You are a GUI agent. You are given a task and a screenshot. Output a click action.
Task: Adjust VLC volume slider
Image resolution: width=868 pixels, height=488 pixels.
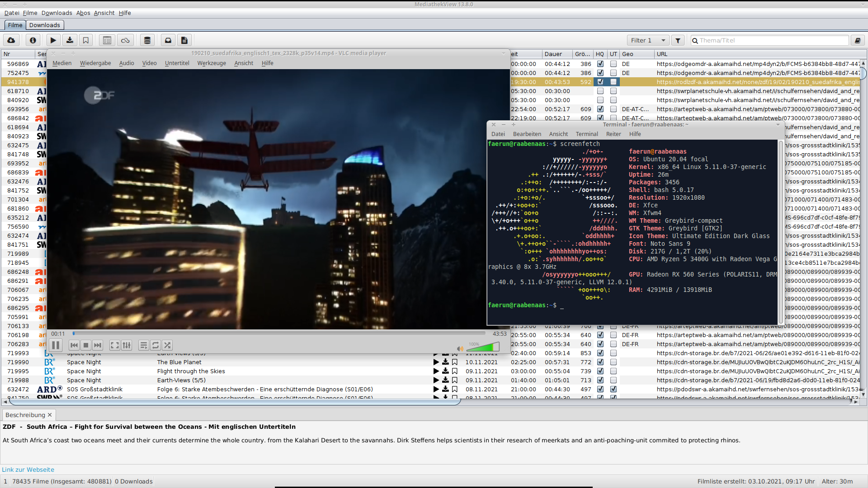tap(483, 347)
